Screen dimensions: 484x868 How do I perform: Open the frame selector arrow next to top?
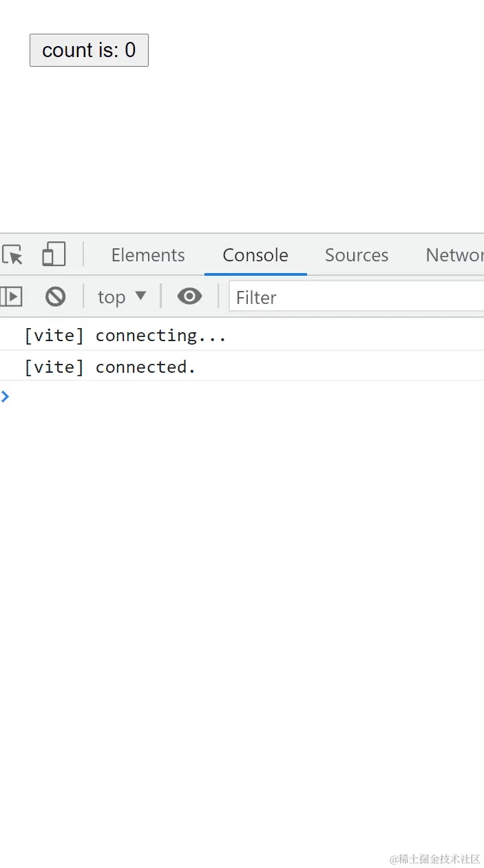pyautogui.click(x=140, y=296)
